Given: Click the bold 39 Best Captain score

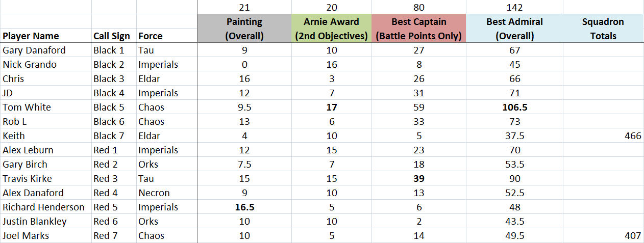Looking at the screenshot, I should 418,178.
